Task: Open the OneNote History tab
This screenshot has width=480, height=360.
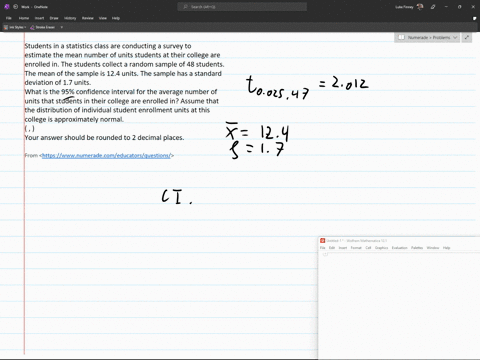Action: click(x=70, y=18)
